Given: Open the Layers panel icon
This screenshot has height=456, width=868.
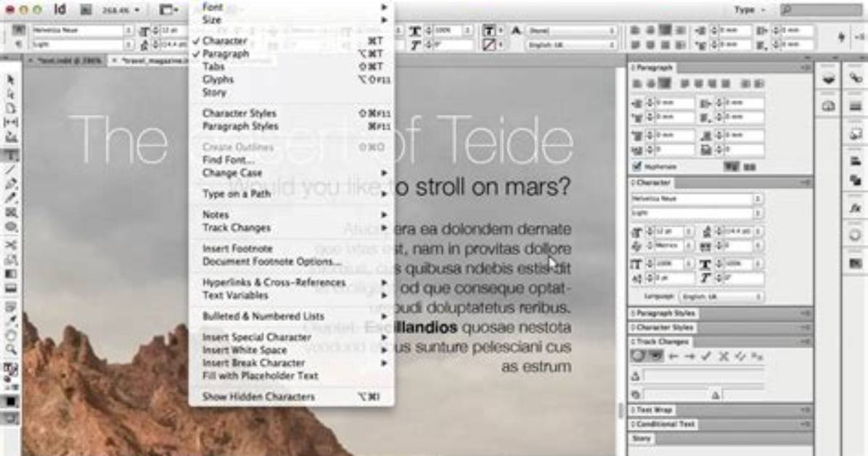Looking at the screenshot, I should 829,78.
